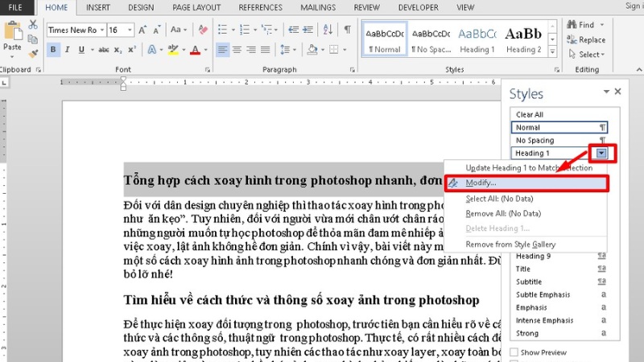This screenshot has width=644, height=362.
Task: Click the Increase Indent icon
Action: [x=308, y=30]
